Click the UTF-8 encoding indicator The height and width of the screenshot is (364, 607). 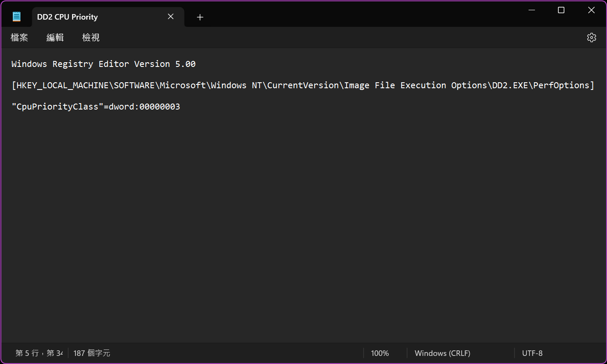(x=532, y=353)
